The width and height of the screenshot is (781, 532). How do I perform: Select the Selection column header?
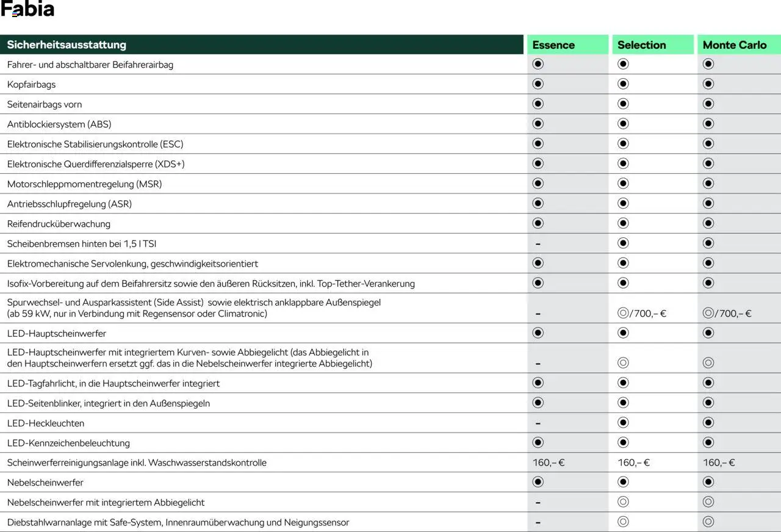(x=641, y=45)
